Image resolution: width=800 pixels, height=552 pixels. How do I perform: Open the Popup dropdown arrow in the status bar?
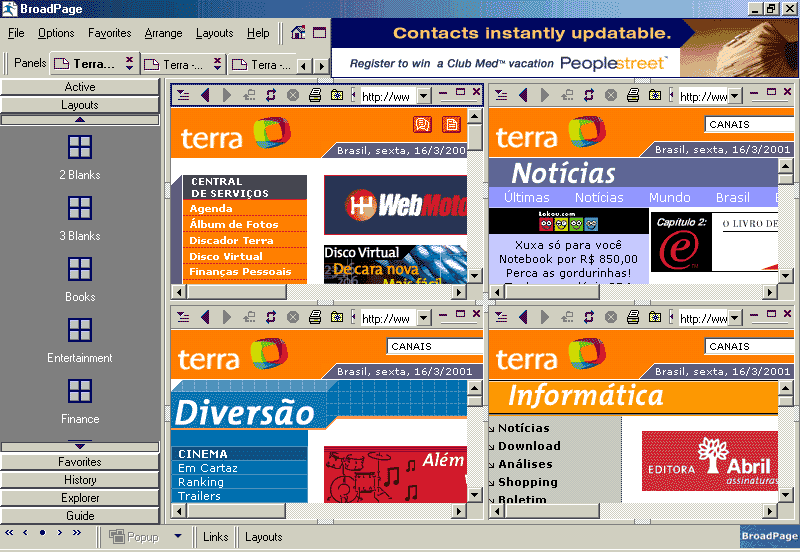point(177,537)
